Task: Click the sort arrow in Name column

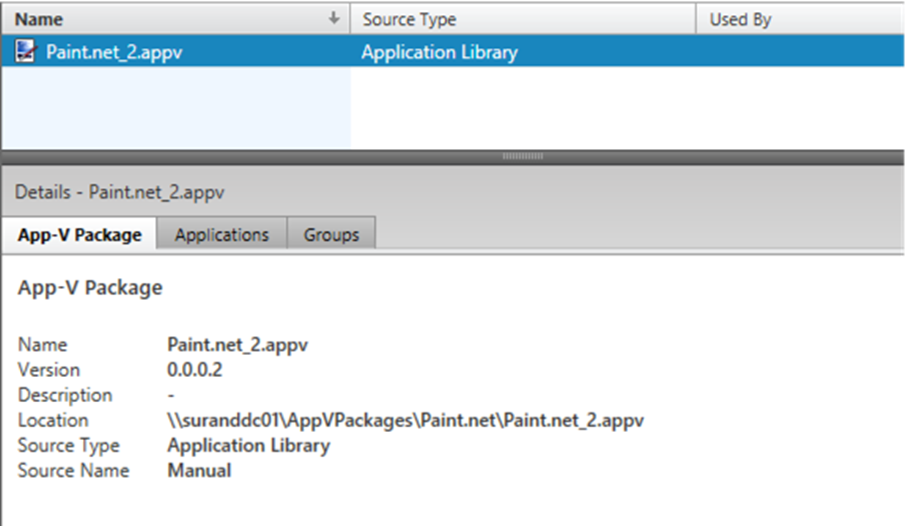Action: click(x=333, y=18)
